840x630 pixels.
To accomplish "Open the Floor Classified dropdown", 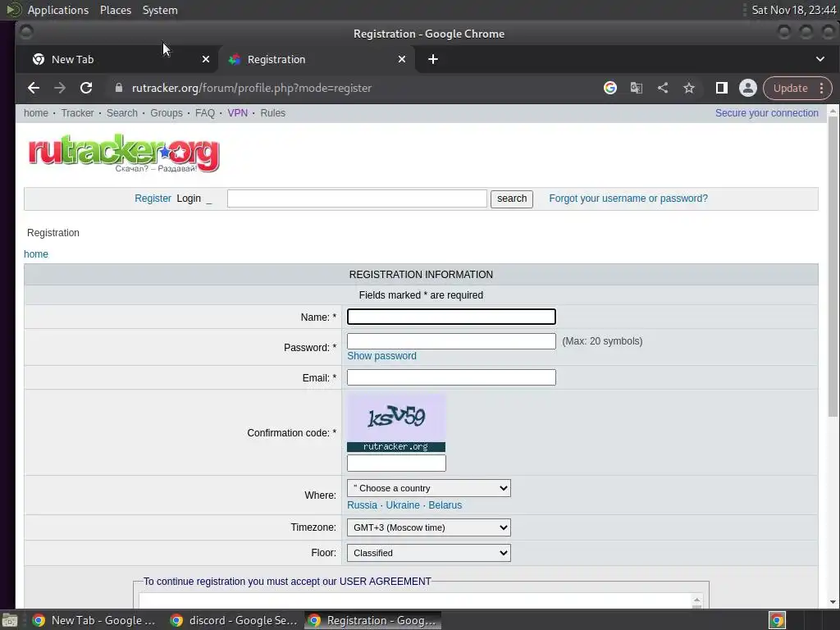I will tap(428, 553).
